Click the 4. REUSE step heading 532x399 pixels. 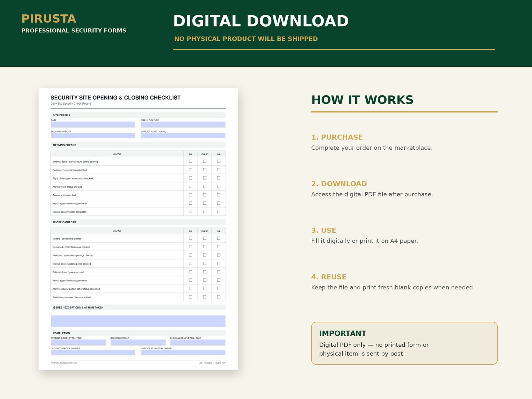click(x=329, y=277)
